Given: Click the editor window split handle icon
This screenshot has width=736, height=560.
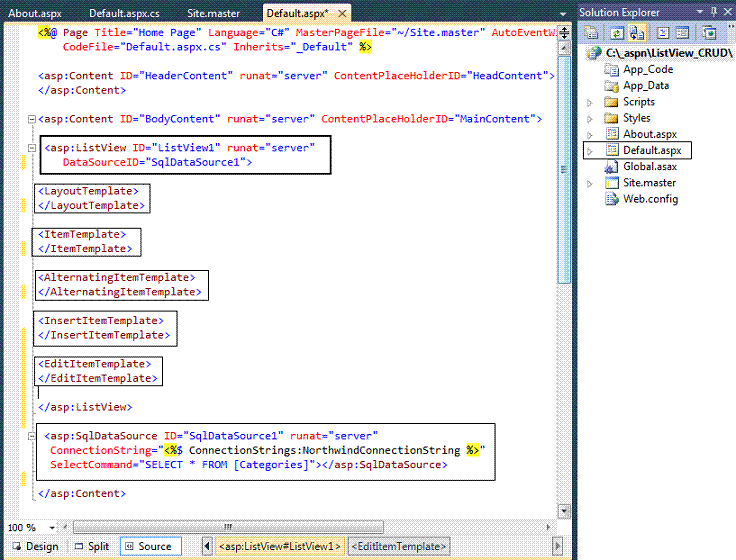Looking at the screenshot, I should (564, 33).
